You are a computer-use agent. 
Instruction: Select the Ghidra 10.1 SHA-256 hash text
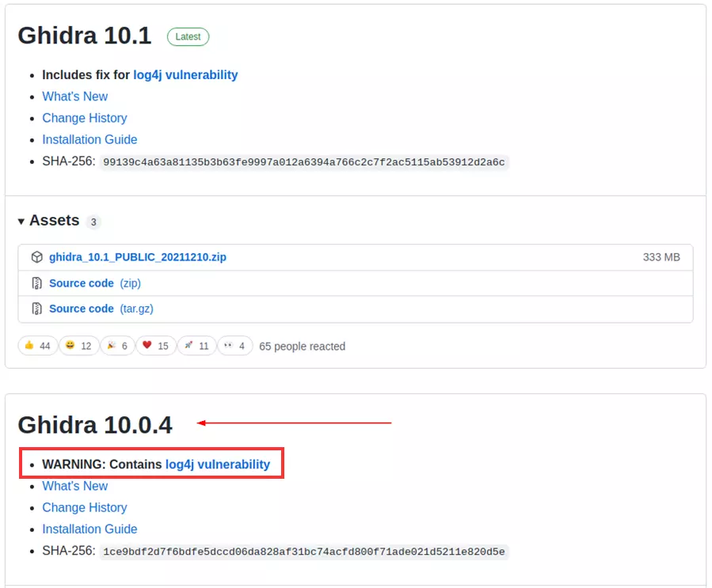click(x=304, y=162)
